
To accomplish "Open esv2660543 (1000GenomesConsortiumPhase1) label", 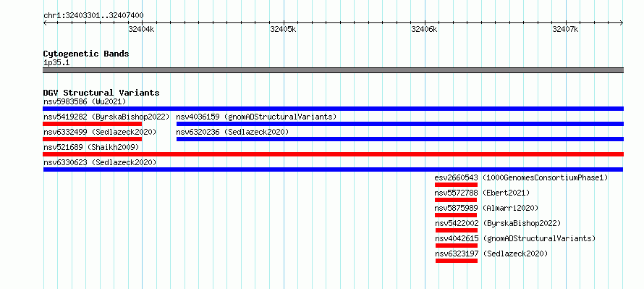I will [521, 177].
